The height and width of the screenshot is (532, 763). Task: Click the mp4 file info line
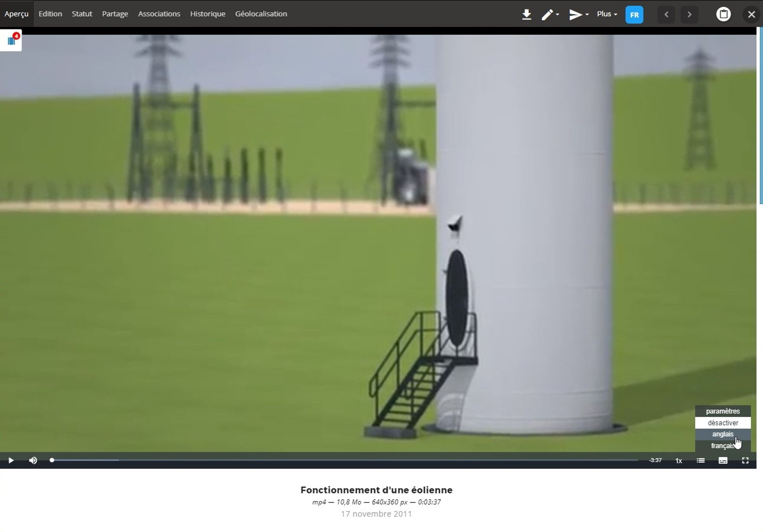click(376, 502)
